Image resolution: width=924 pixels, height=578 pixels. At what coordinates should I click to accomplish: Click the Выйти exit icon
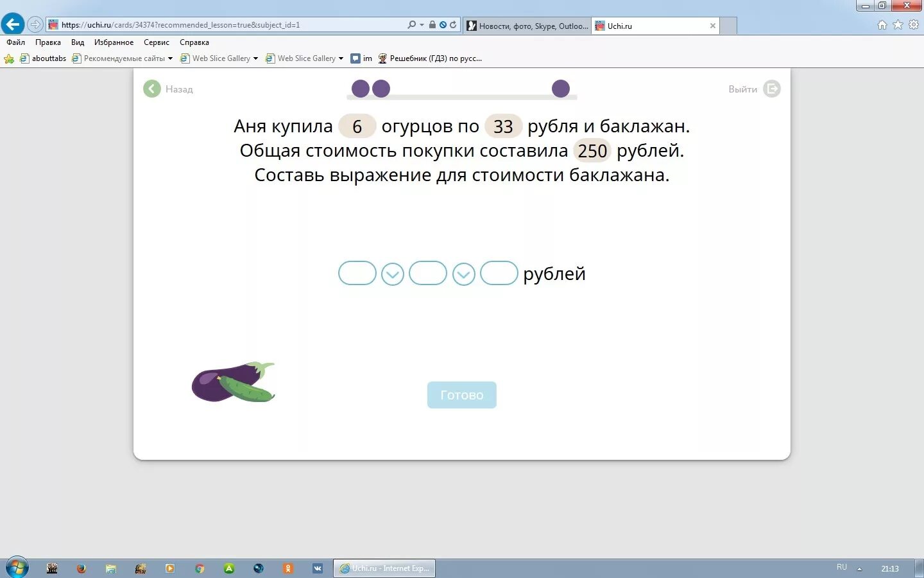click(x=772, y=89)
